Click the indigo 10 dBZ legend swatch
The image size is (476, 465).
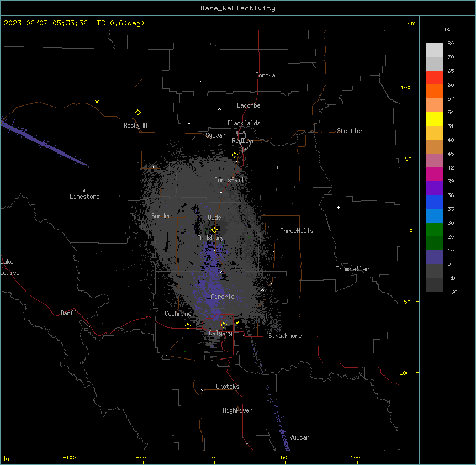click(434, 257)
